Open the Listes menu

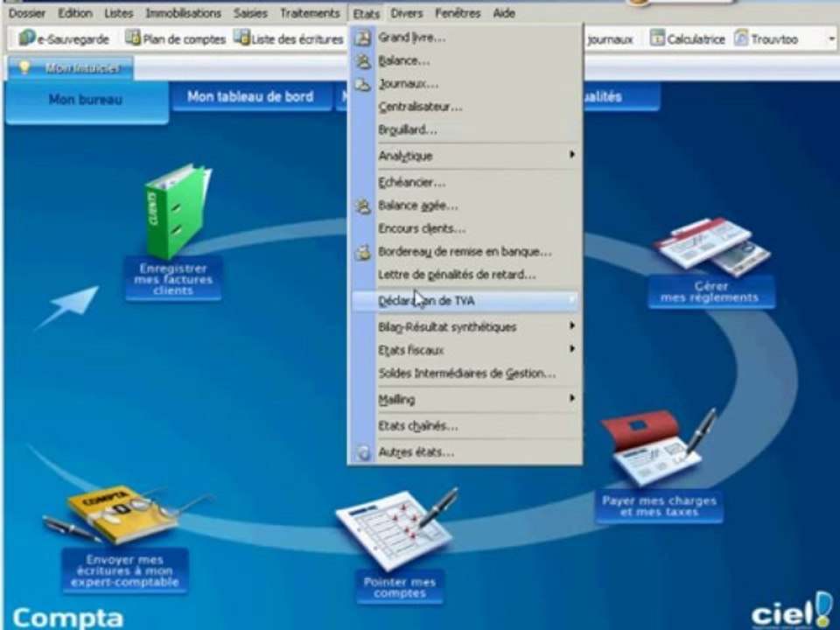point(118,13)
